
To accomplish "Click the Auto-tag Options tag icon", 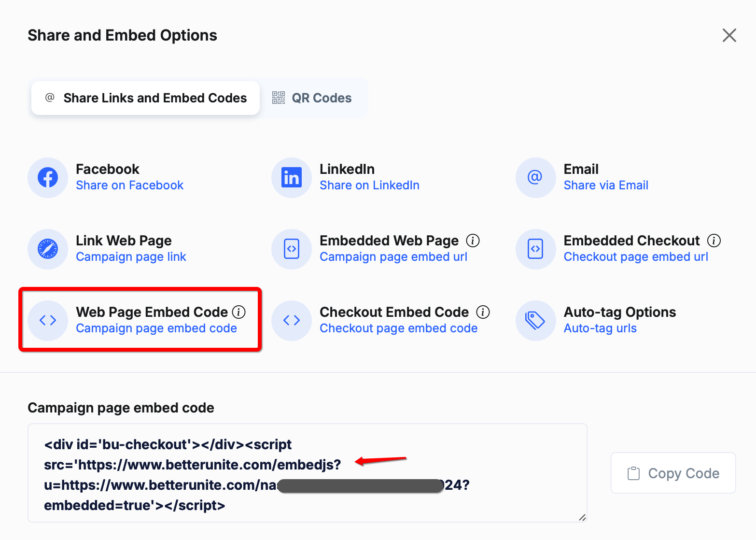I will [535, 320].
